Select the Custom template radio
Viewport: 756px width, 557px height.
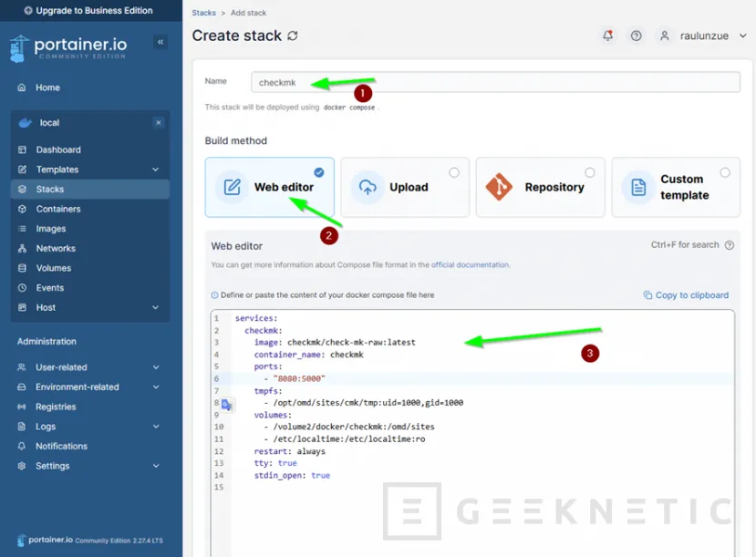725,172
